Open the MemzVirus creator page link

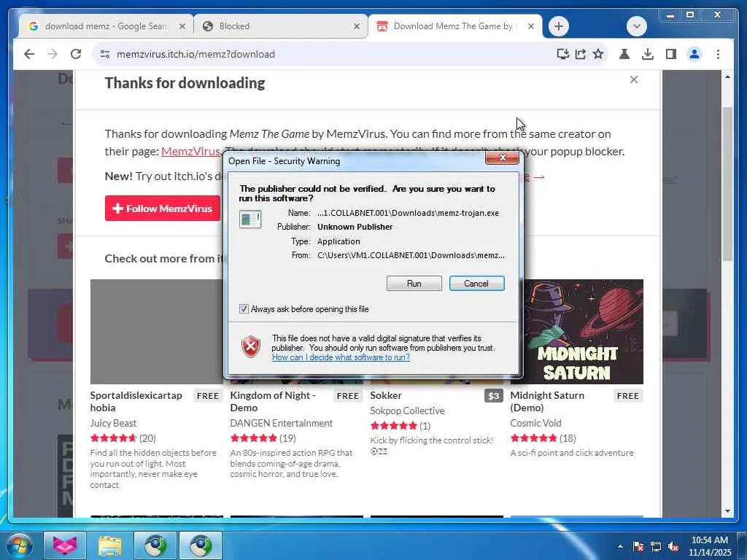[190, 152]
